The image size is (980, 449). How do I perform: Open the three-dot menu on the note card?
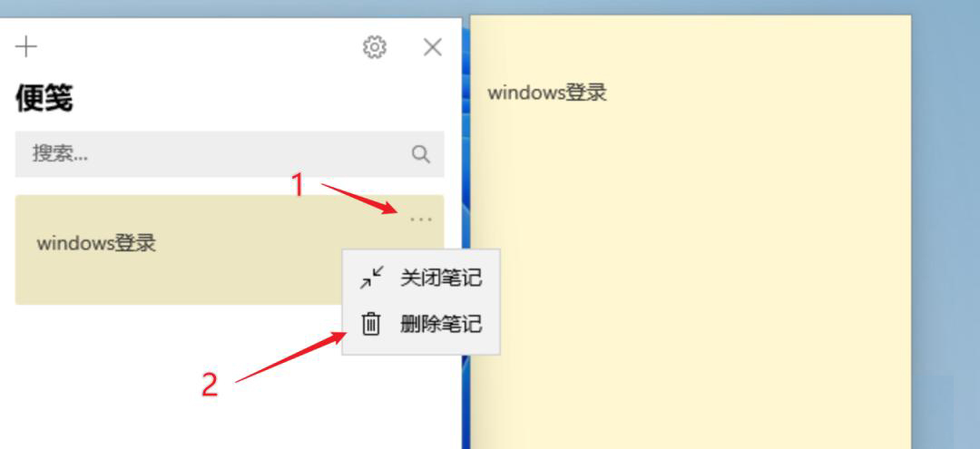pos(421,220)
